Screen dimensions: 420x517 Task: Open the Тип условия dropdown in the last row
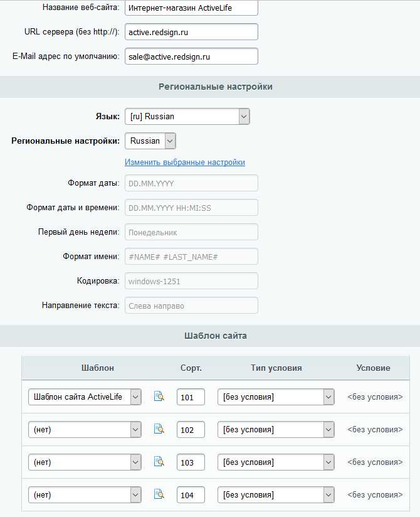[275, 494]
